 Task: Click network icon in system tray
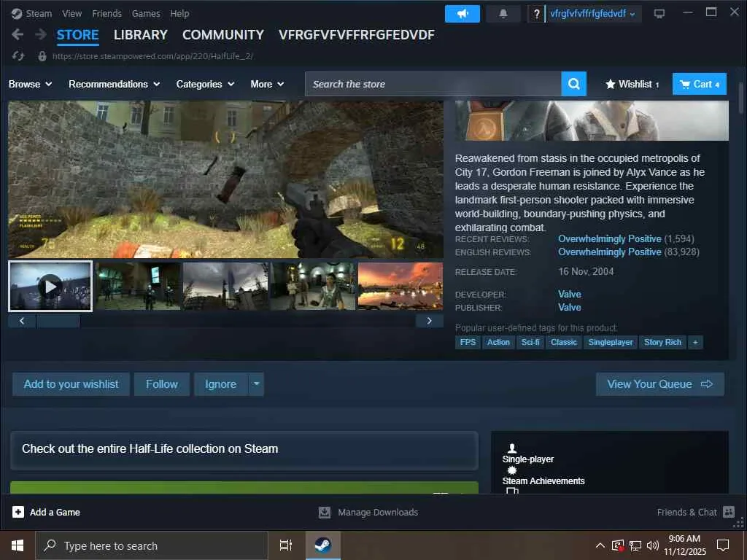tap(635, 545)
